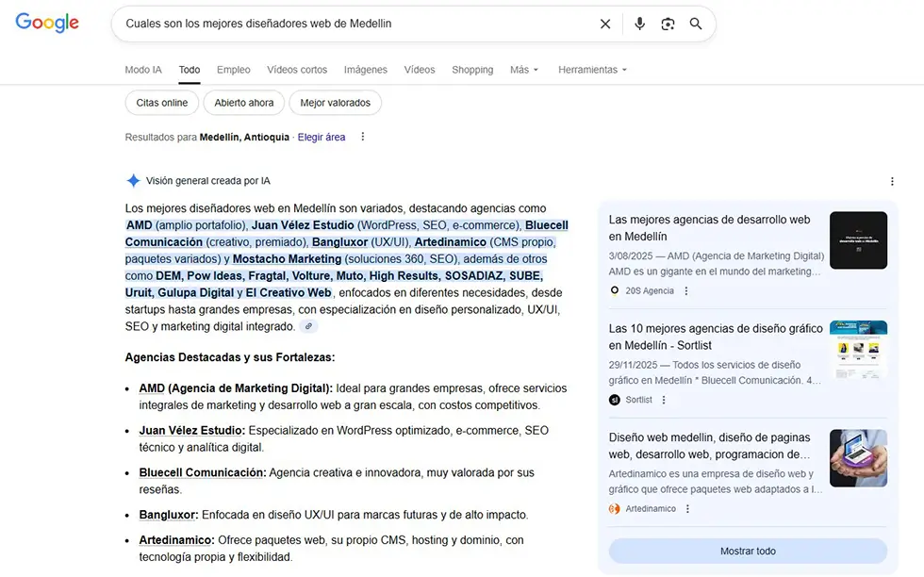The height and width of the screenshot is (577, 924).
Task: Click the Google logo
Action: [46, 23]
